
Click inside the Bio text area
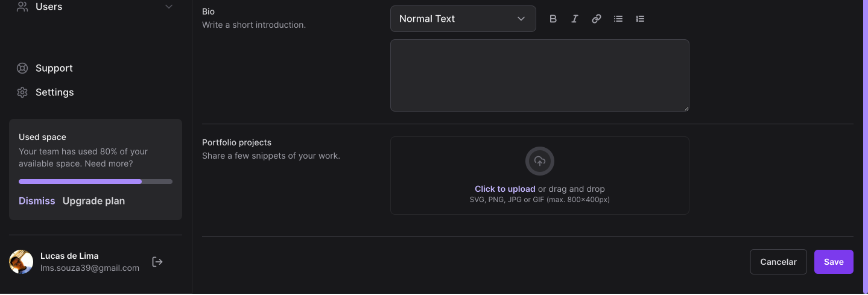tap(539, 75)
